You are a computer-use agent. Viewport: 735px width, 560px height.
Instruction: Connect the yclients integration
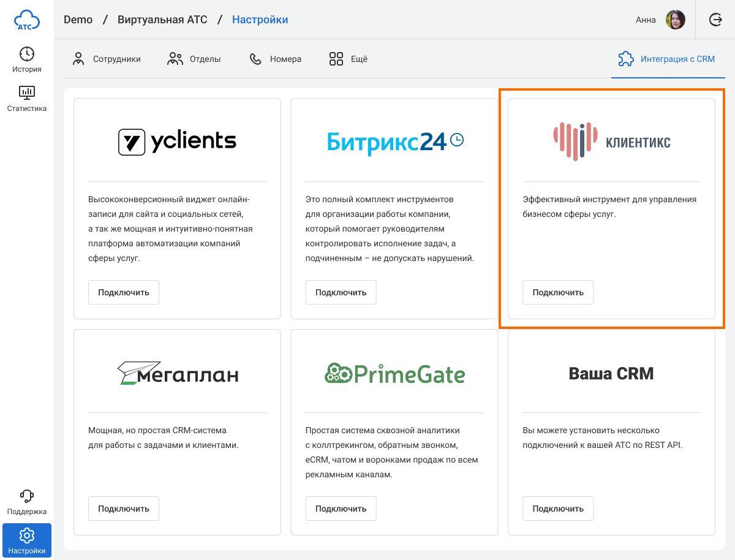(124, 292)
